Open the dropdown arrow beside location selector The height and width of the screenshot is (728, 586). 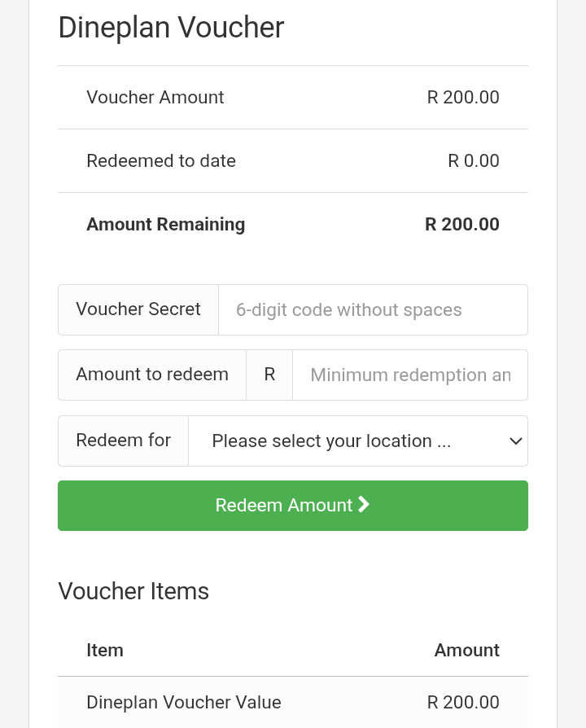click(x=516, y=441)
